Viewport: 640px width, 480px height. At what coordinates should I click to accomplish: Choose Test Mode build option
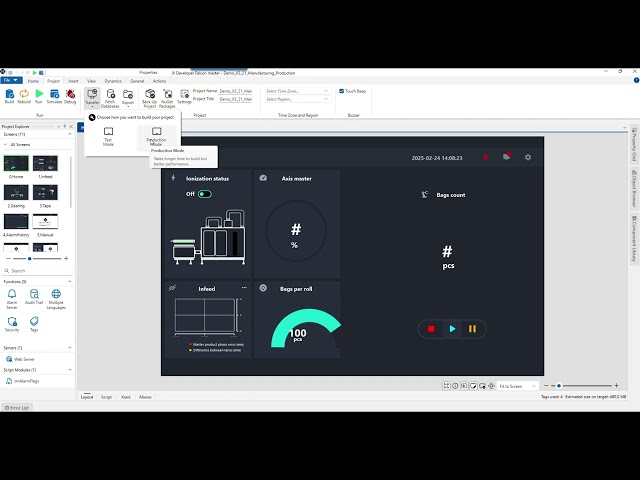click(108, 135)
